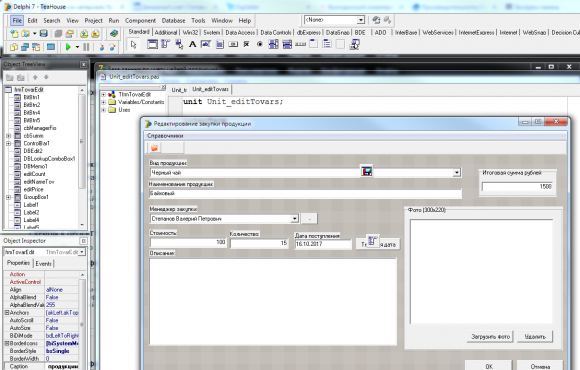The height and width of the screenshot is (370, 580).
Task: Expand the ControlBar1 tree node
Action: 9,143
